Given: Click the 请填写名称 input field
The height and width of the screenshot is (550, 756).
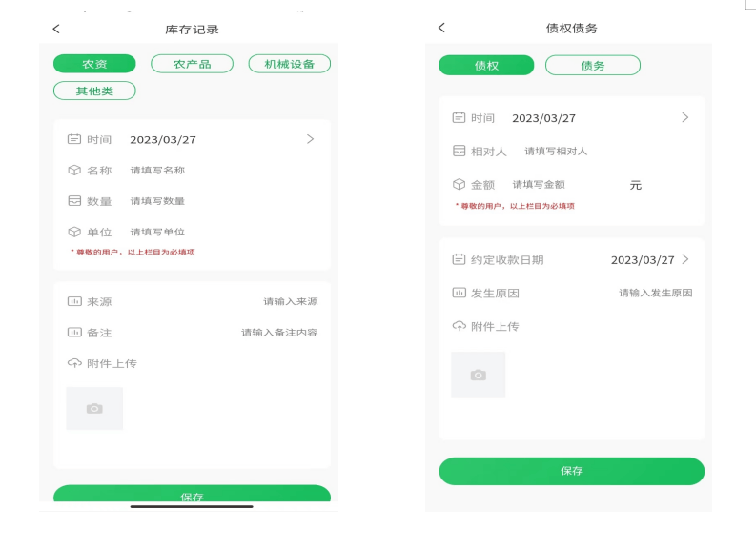Looking at the screenshot, I should [157, 171].
